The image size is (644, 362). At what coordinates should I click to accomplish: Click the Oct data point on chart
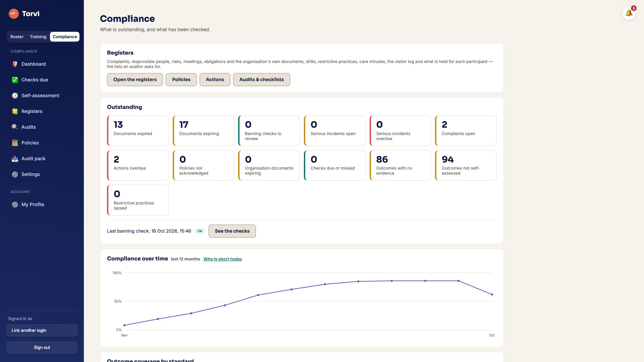pyautogui.click(x=492, y=295)
